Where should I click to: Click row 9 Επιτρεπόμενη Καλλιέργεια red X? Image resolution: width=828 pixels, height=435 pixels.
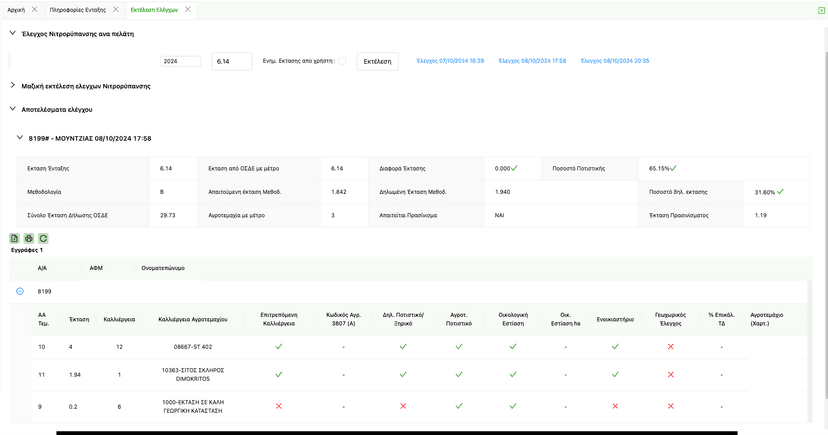pyautogui.click(x=279, y=406)
